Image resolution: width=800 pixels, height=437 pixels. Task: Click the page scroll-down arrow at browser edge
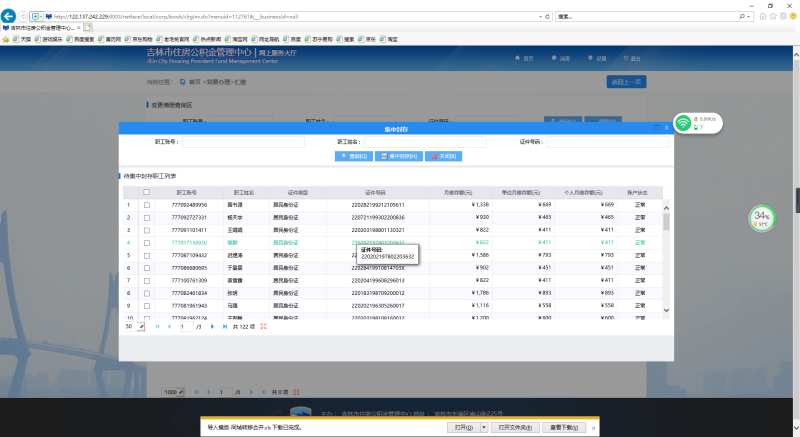click(x=796, y=428)
